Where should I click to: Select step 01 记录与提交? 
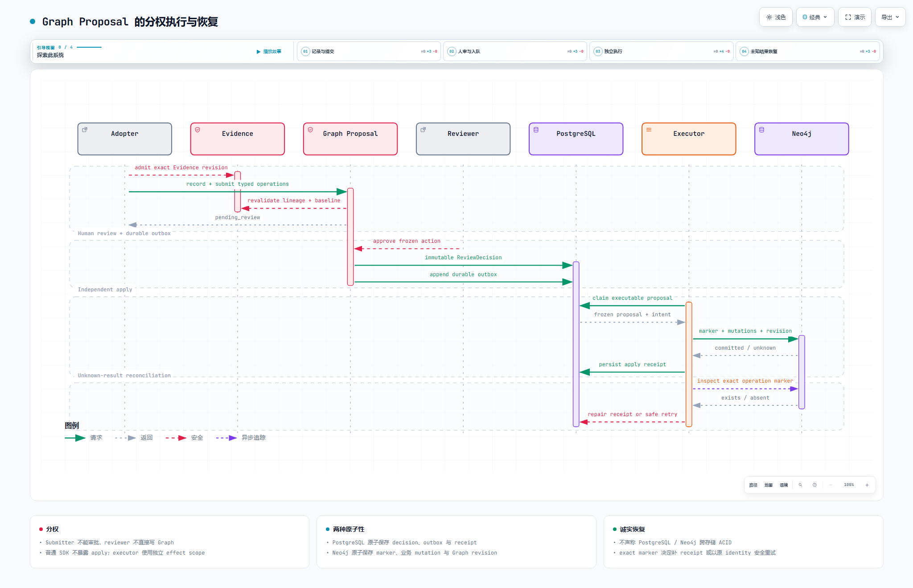[x=369, y=51]
